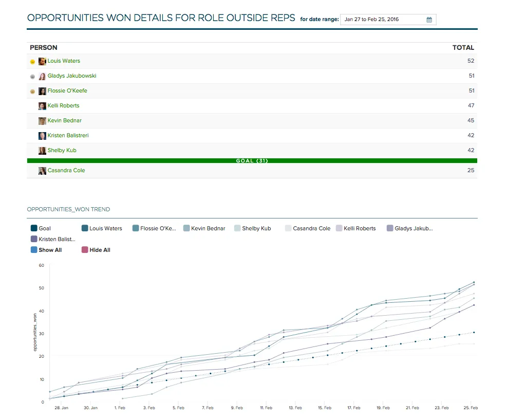Click the Goal legend label
Image resolution: width=507 pixels, height=420 pixels.
point(45,228)
